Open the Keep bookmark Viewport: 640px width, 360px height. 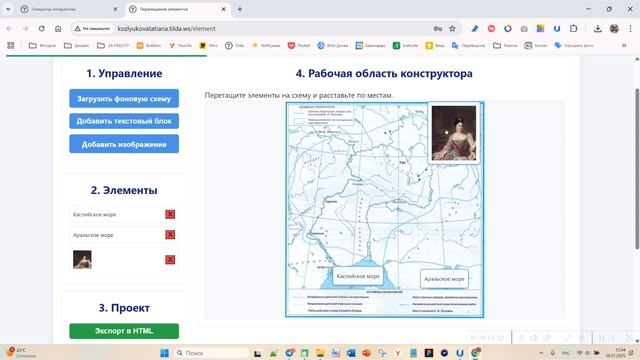pyautogui.click(x=435, y=45)
